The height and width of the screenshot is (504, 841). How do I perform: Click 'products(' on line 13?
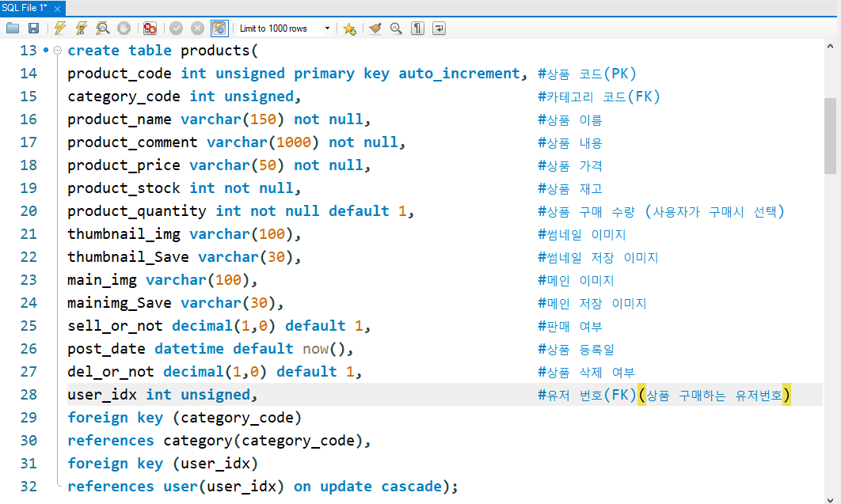(x=219, y=51)
